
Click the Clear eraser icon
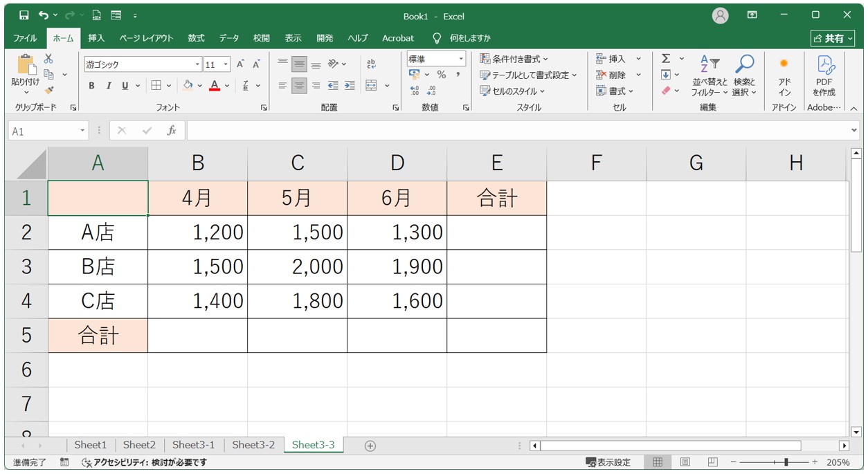tap(666, 91)
